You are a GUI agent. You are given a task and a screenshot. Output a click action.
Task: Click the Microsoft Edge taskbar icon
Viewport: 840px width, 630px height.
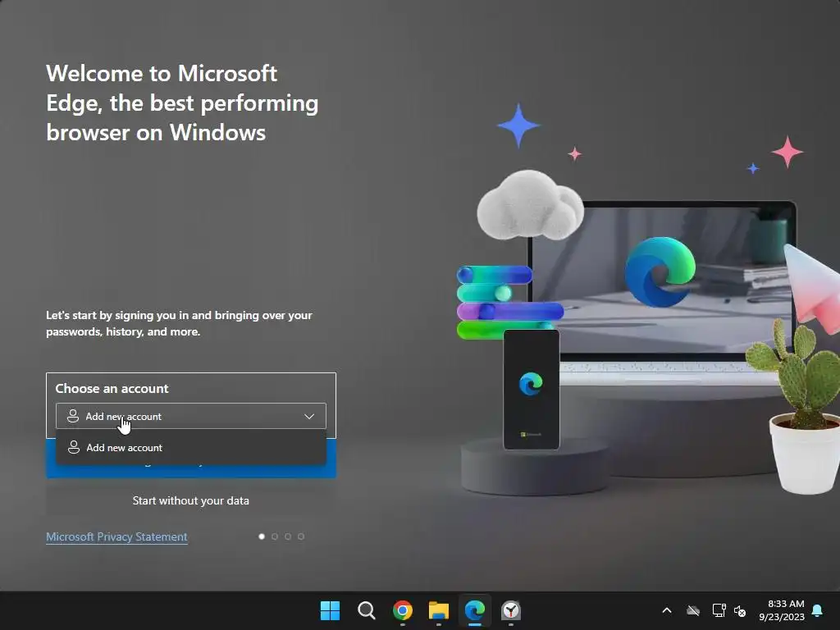[x=475, y=610]
